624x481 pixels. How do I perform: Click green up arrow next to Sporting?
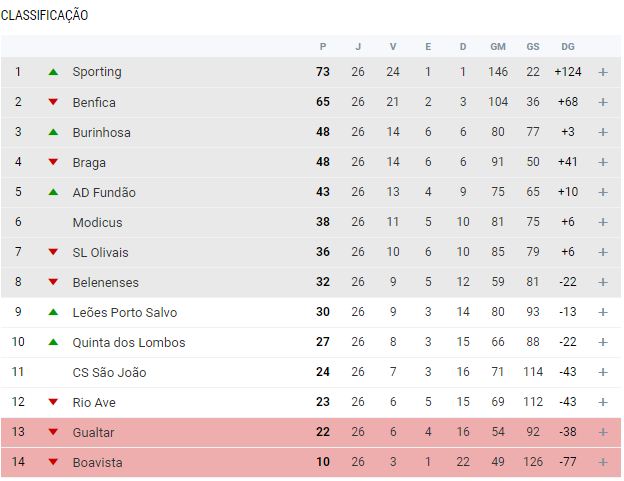pos(53,72)
